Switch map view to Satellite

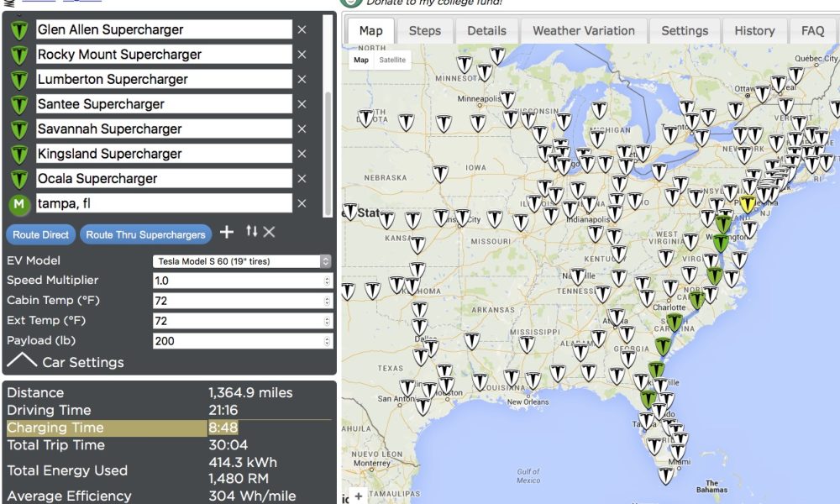(x=391, y=60)
